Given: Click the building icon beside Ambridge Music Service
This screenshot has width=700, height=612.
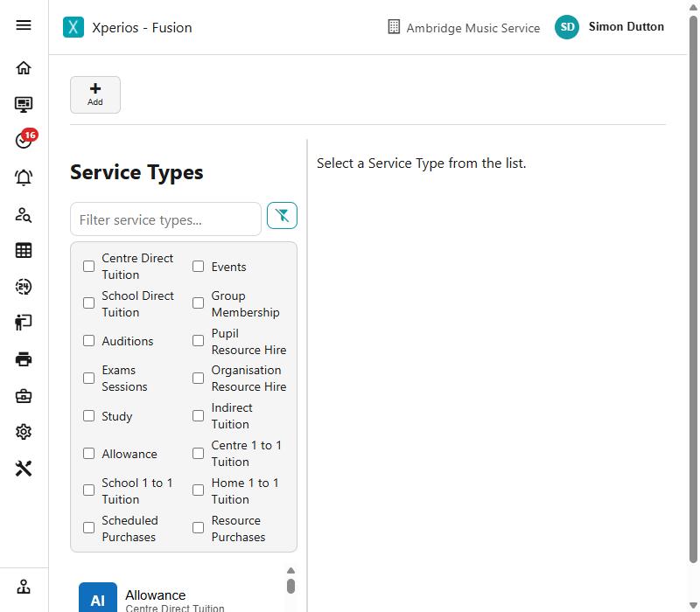Looking at the screenshot, I should [x=394, y=27].
